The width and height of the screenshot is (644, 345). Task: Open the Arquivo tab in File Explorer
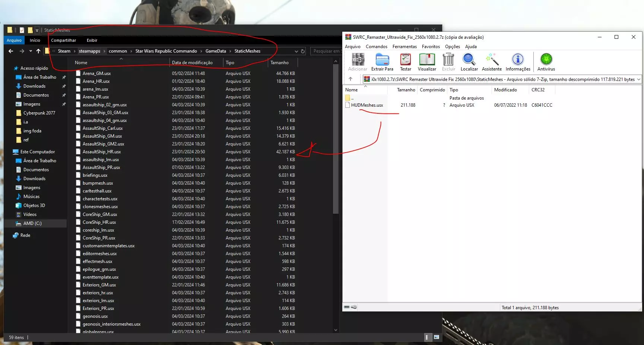pyautogui.click(x=14, y=40)
